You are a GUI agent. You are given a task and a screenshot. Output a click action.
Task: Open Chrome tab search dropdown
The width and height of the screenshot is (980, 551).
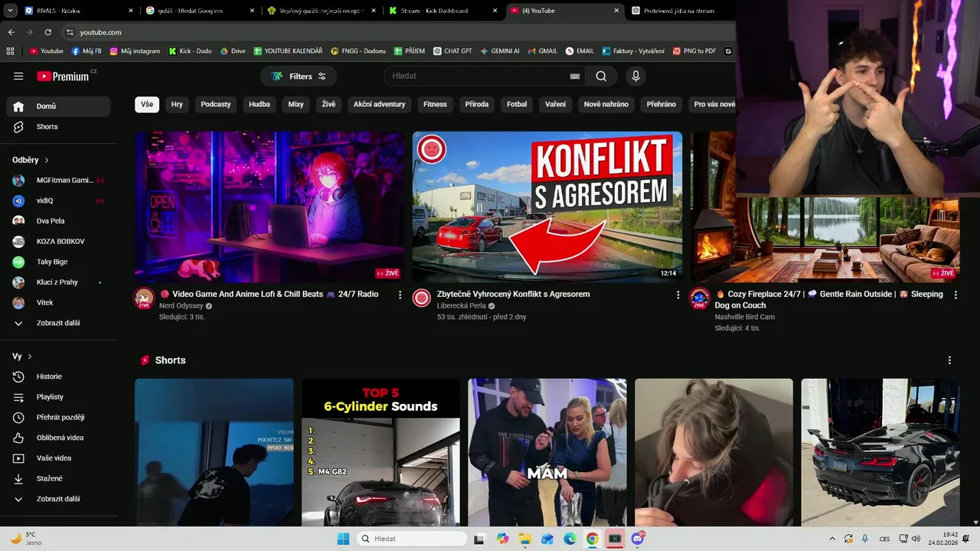[10, 11]
